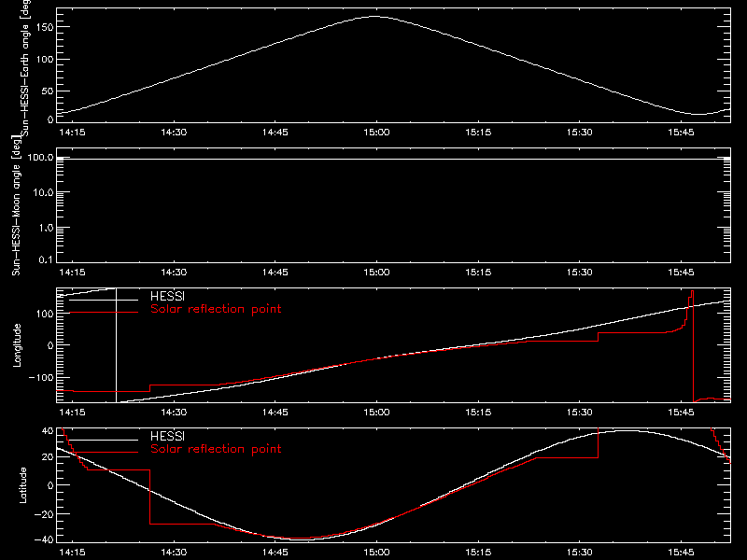Click the Latitude axis label

coord(22,485)
